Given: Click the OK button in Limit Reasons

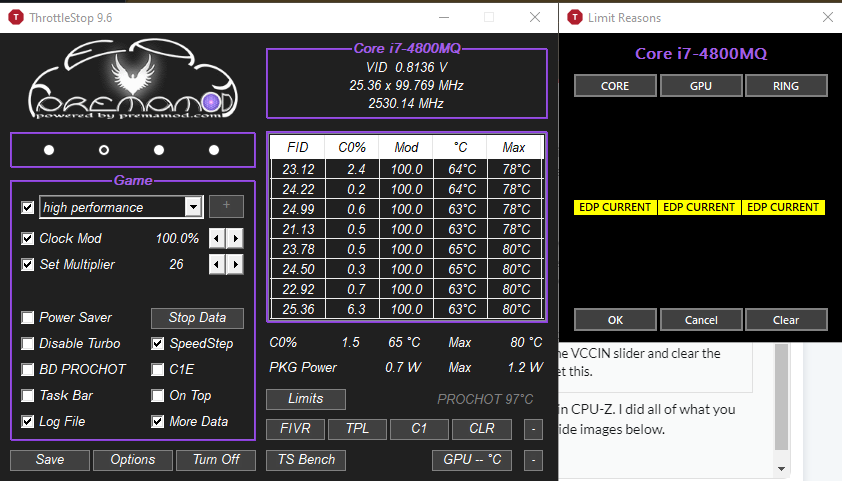Looking at the screenshot, I should click(x=615, y=320).
